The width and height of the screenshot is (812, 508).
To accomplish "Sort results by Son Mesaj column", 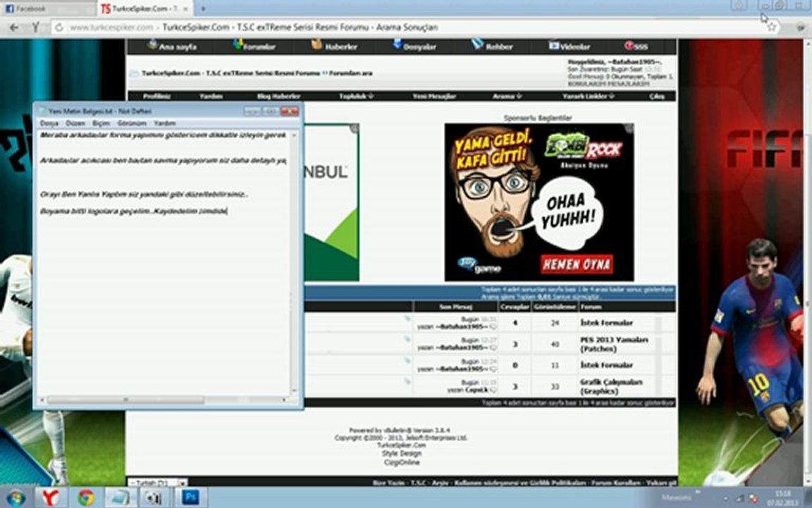I will [x=456, y=306].
